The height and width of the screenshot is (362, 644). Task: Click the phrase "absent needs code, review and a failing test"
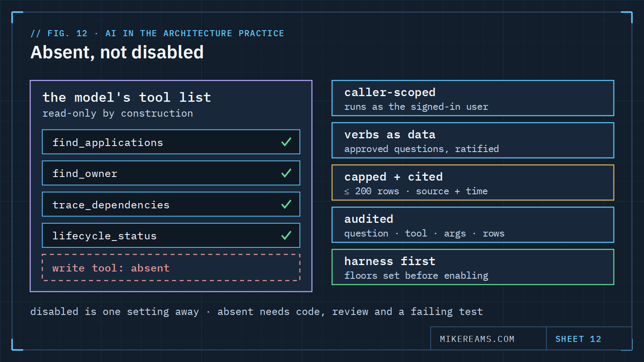tap(350, 312)
